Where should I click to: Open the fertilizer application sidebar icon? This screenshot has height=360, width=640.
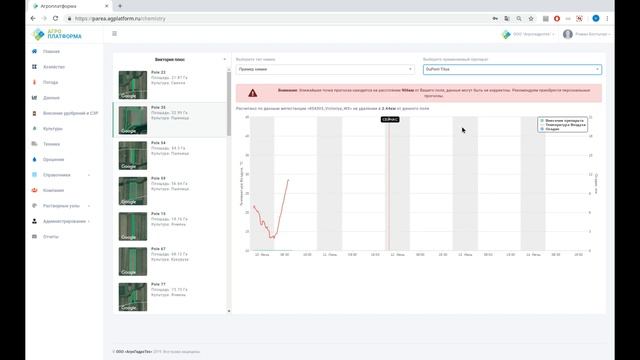(34, 113)
